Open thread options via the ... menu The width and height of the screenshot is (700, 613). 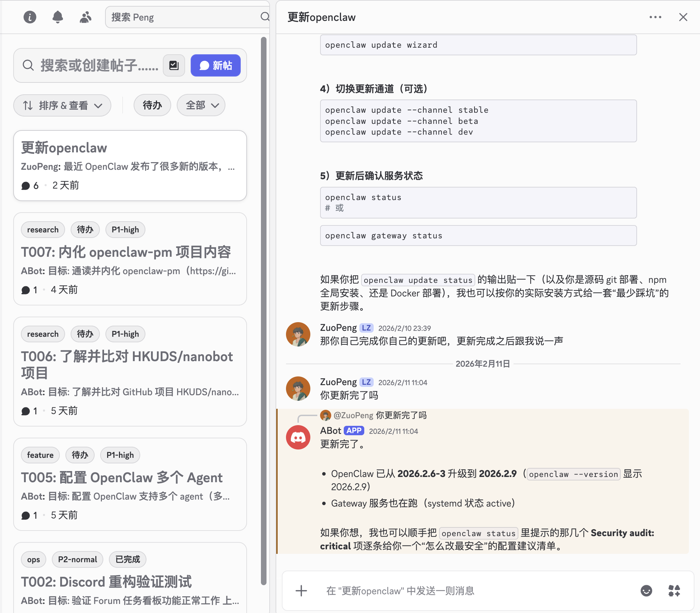click(x=655, y=17)
